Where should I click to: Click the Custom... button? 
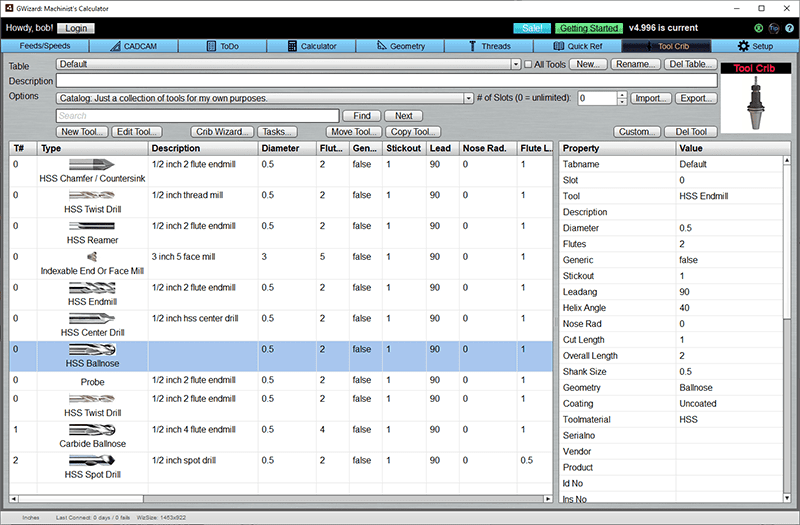pyautogui.click(x=637, y=132)
